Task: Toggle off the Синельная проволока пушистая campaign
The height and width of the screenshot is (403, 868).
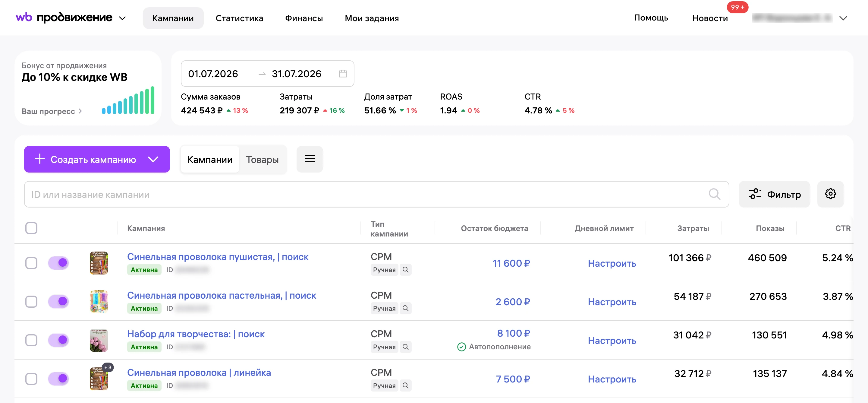Action: [59, 263]
